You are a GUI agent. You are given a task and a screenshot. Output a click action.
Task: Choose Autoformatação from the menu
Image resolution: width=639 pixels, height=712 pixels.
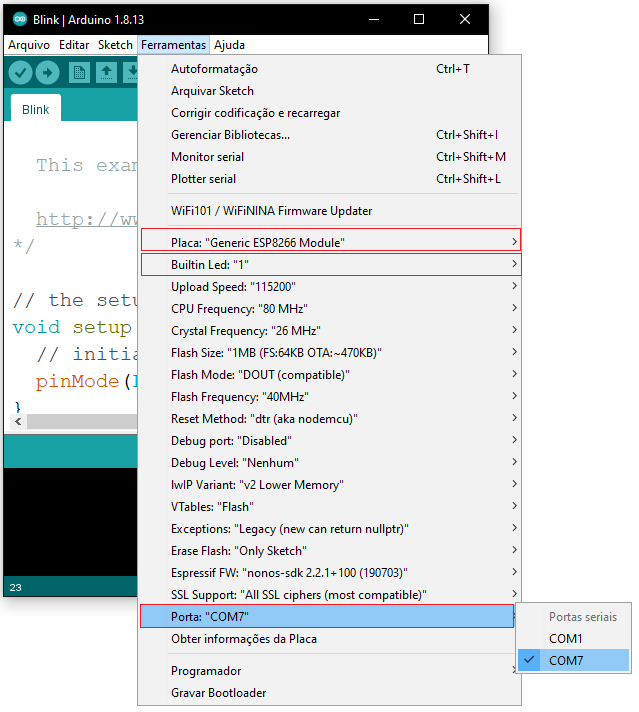(330, 69)
